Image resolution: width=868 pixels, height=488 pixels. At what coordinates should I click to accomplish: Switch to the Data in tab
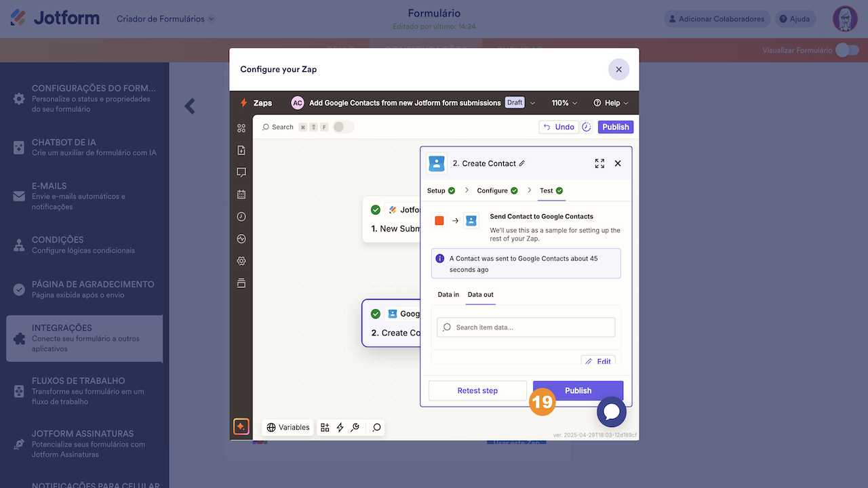pyautogui.click(x=448, y=295)
